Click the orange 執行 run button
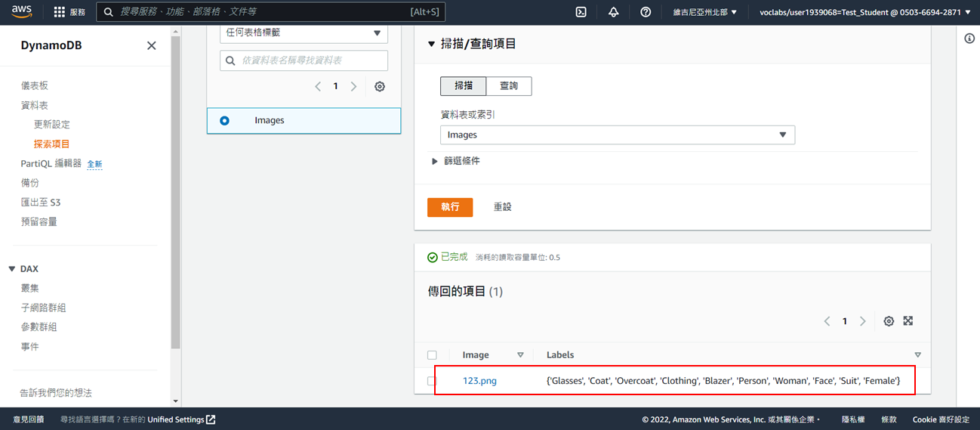The image size is (980, 430). 450,207
